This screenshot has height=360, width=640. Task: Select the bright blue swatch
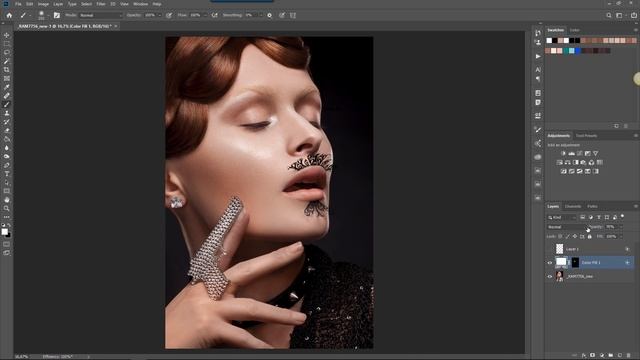click(x=578, y=51)
